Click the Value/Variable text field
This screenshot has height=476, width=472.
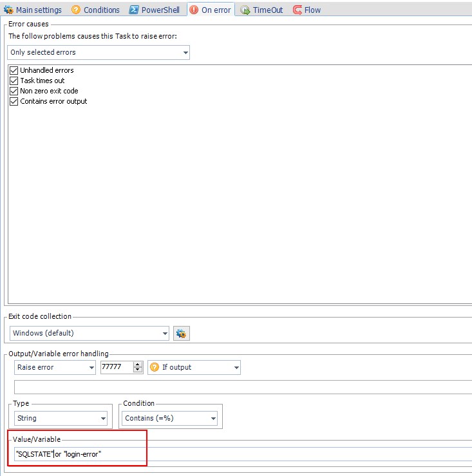point(258,454)
